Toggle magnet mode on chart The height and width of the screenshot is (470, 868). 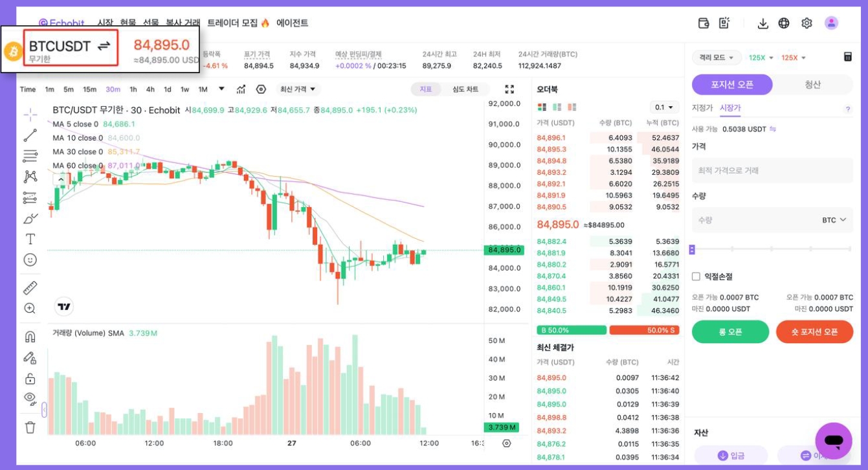click(x=30, y=337)
